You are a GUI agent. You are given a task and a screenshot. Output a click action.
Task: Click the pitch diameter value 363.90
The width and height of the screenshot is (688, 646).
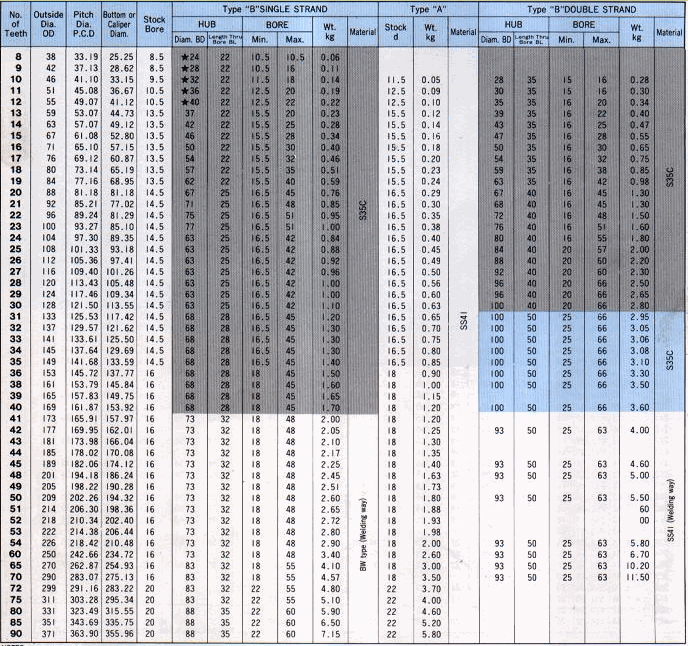tap(86, 633)
